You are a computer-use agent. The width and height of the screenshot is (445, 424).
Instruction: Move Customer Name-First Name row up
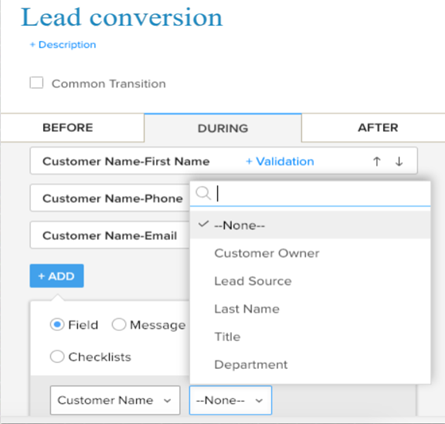click(377, 161)
